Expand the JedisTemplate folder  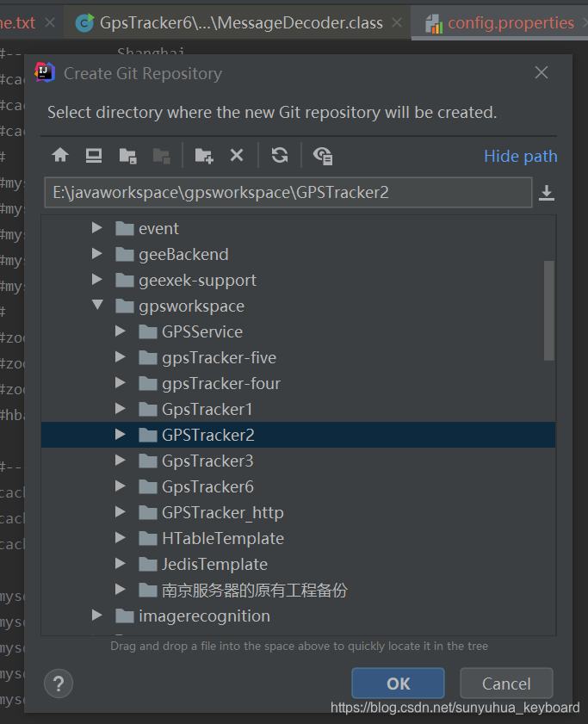[120, 564]
